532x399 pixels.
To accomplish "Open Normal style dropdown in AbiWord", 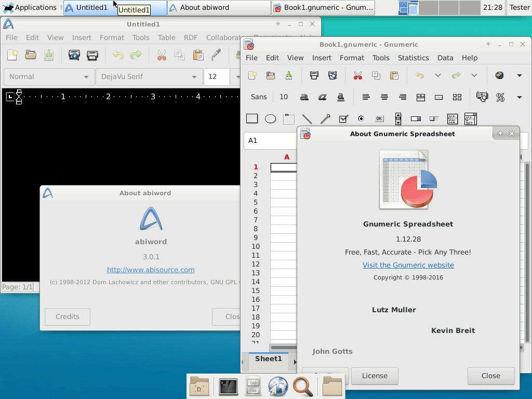I will [x=49, y=77].
